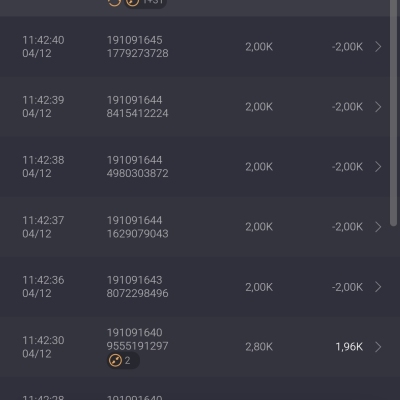The image size is (400, 400).
Task: Select transaction ID 191091644 1629079043
Action: 137,227
